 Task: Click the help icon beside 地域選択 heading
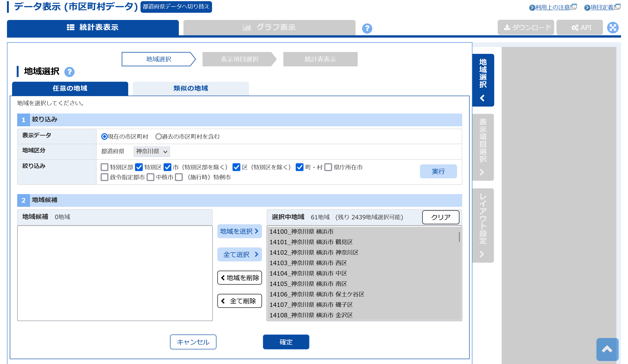pos(69,72)
